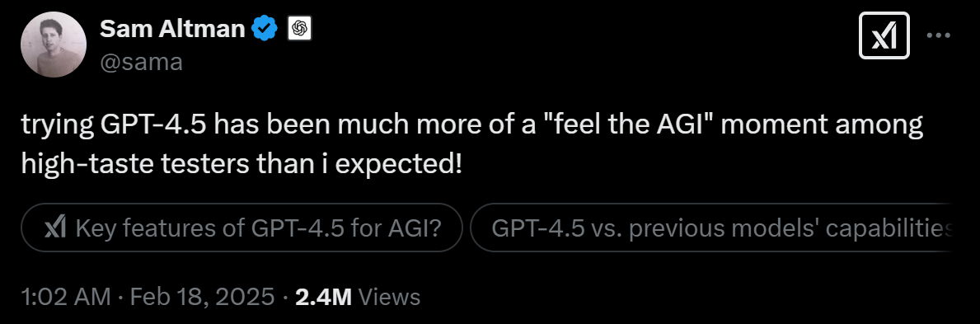Open Sam Altman's profile picture
The image size is (980, 324).
pos(53,45)
